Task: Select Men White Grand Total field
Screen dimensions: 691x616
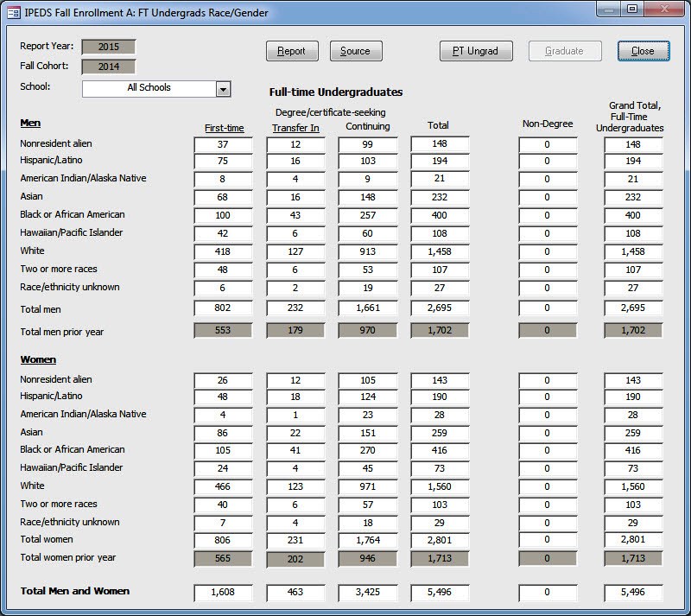Action: point(633,251)
